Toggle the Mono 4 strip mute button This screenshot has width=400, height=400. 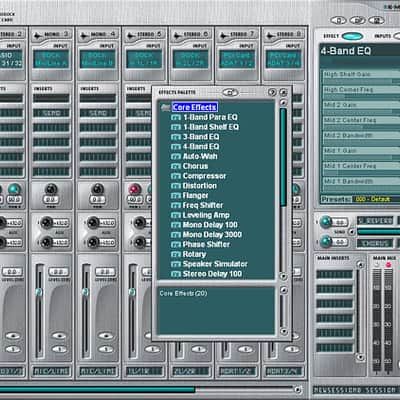[x=106, y=336]
